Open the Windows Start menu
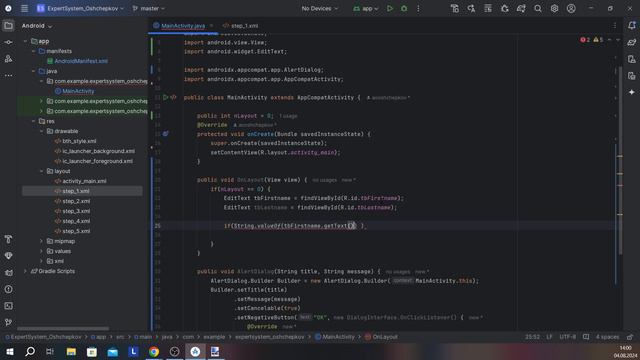The image size is (640, 360). [x=9, y=351]
